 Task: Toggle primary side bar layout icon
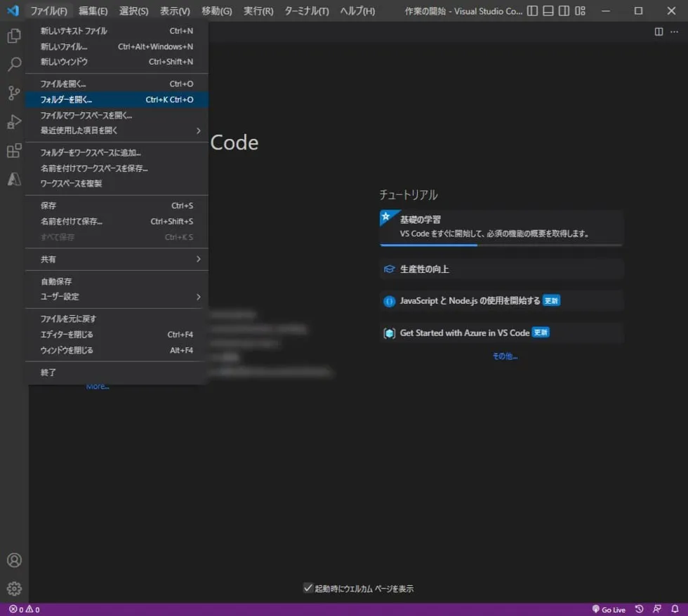(x=532, y=11)
